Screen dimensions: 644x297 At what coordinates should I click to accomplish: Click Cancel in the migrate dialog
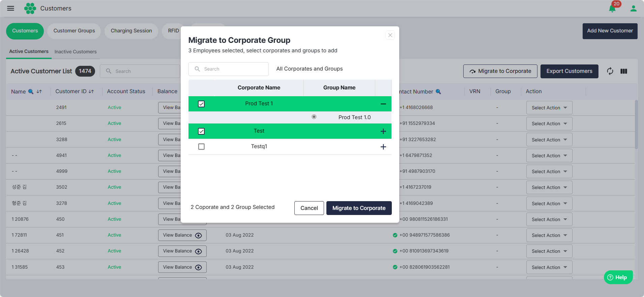pos(309,208)
